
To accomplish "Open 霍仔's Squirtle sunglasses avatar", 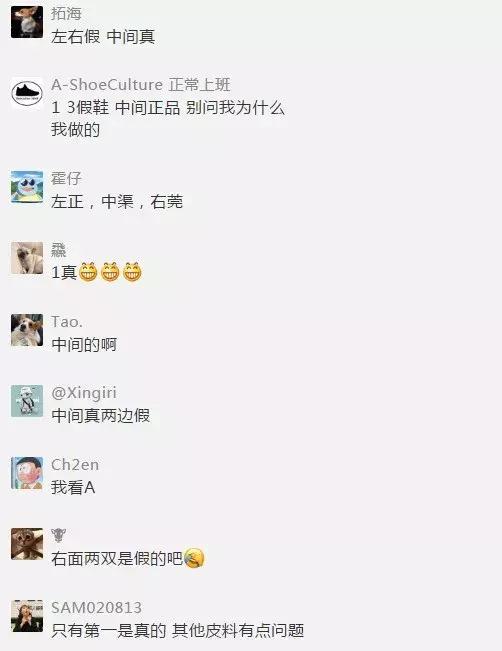I will [x=27, y=187].
